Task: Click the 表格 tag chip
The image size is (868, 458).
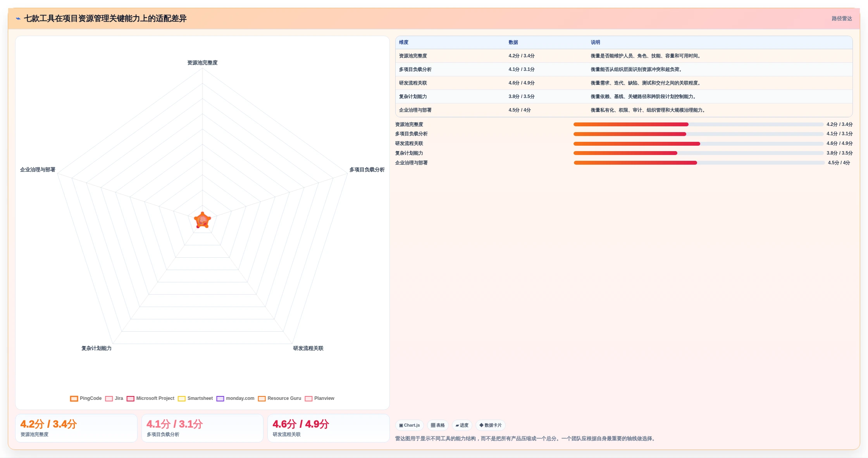Action: pos(438,425)
